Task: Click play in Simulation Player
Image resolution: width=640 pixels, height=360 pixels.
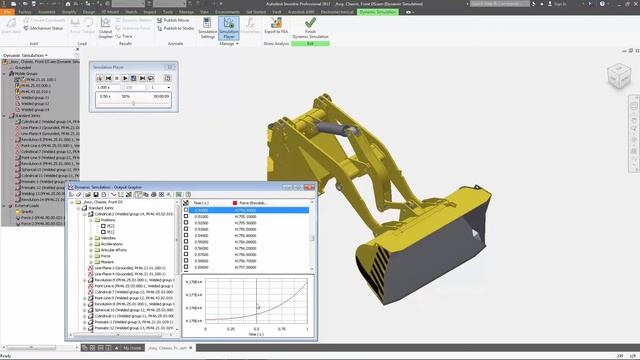Action: 125,78
